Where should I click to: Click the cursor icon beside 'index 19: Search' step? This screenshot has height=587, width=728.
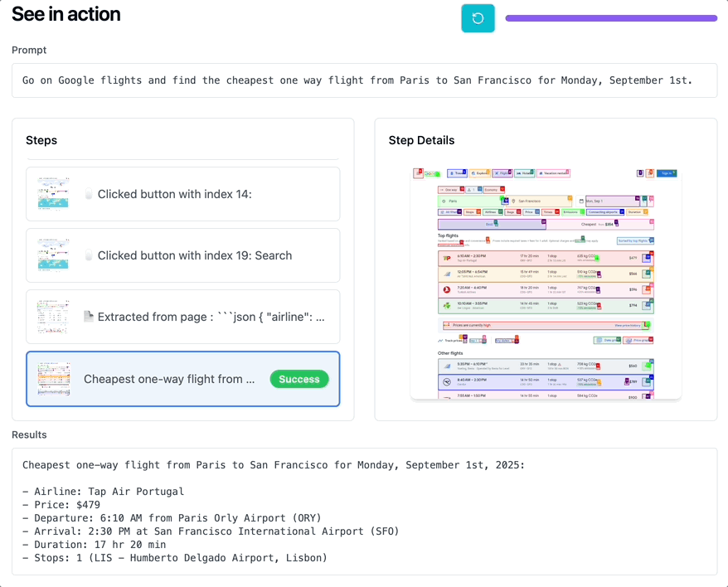pos(89,255)
